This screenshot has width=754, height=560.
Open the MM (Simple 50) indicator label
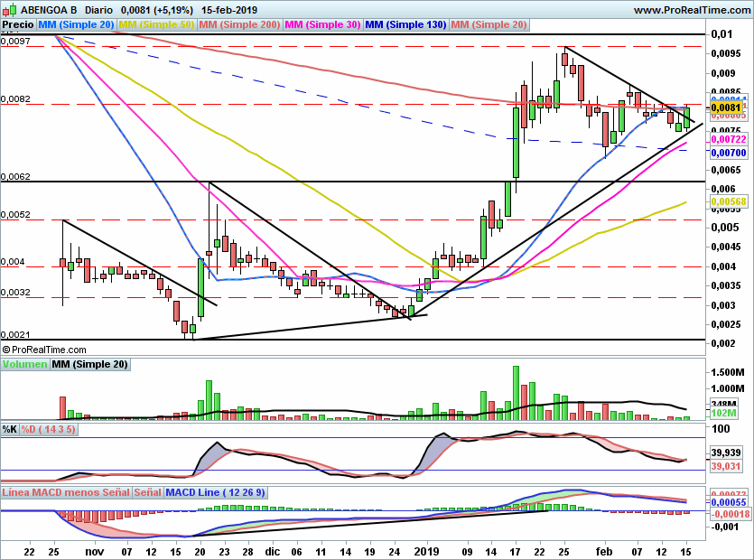pyautogui.click(x=156, y=24)
